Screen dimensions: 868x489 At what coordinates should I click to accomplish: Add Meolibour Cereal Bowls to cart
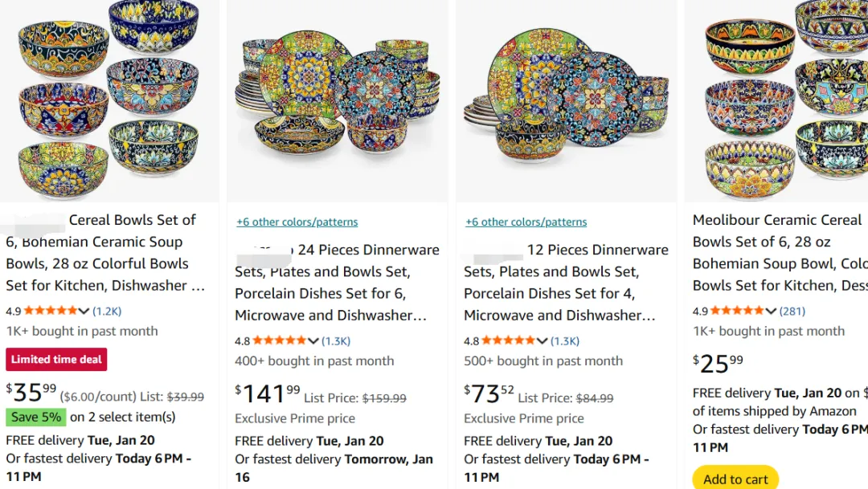click(x=735, y=479)
